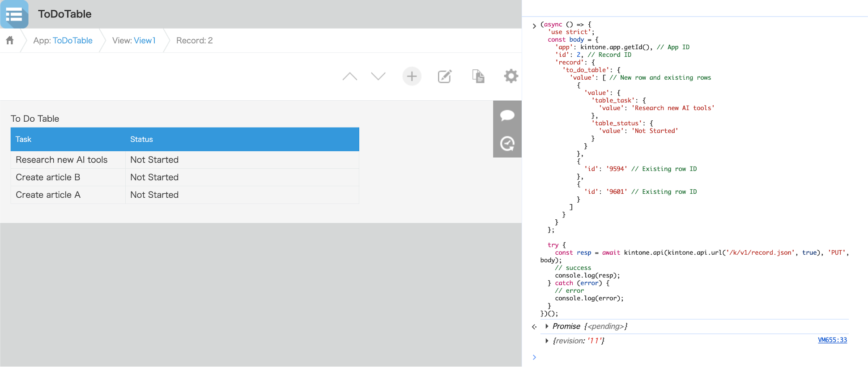Viewport: 868px width, 367px height.
Task: Open record options gear menu
Action: (511, 76)
